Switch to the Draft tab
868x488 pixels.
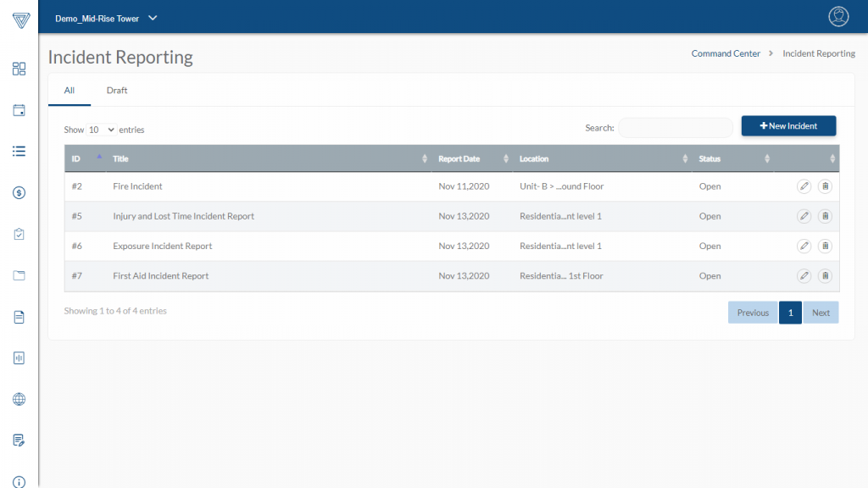[x=116, y=90]
